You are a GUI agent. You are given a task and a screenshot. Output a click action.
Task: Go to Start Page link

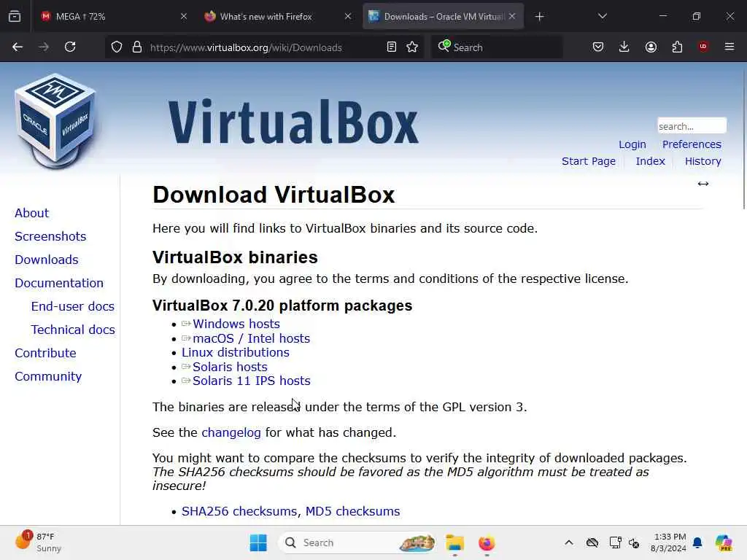point(589,161)
